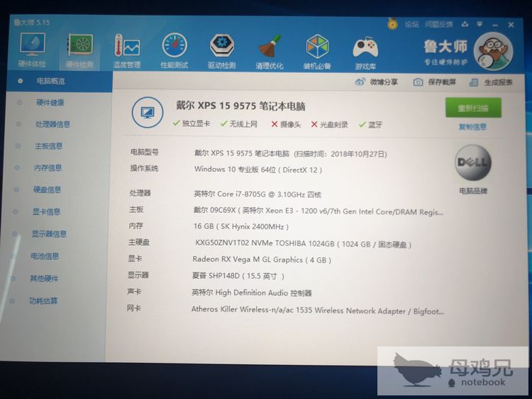Go to 电池信息 battery info
Image resolution: width=532 pixels, height=399 pixels.
coord(45,256)
